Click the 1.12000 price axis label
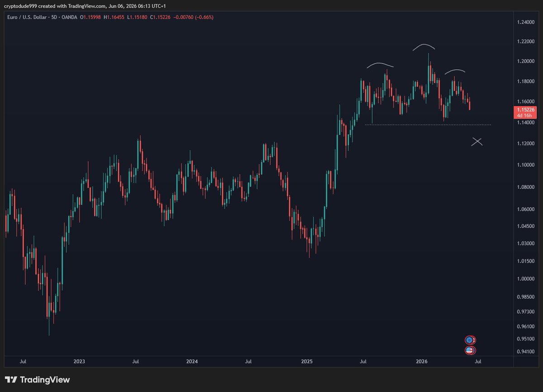This screenshot has height=392, width=543. [526, 143]
